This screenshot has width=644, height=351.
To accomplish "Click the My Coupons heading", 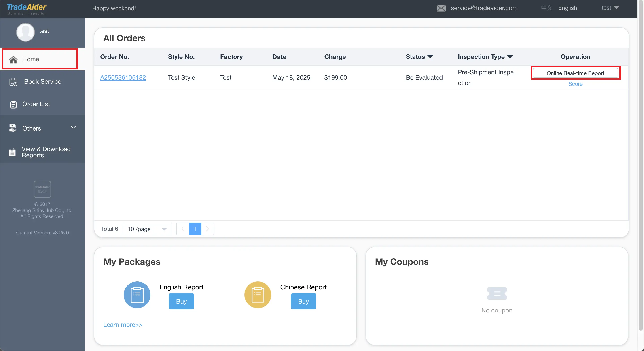I will coord(402,262).
